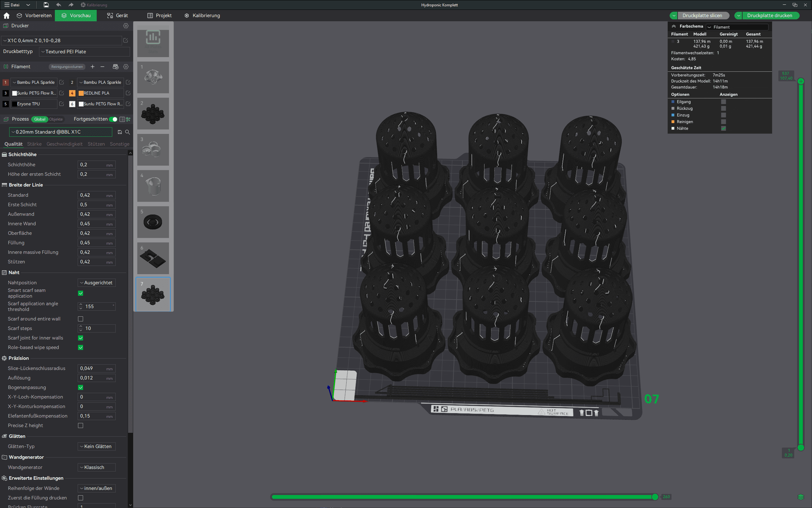Save the process preset icon
This screenshot has width=812, height=508.
coord(120,132)
